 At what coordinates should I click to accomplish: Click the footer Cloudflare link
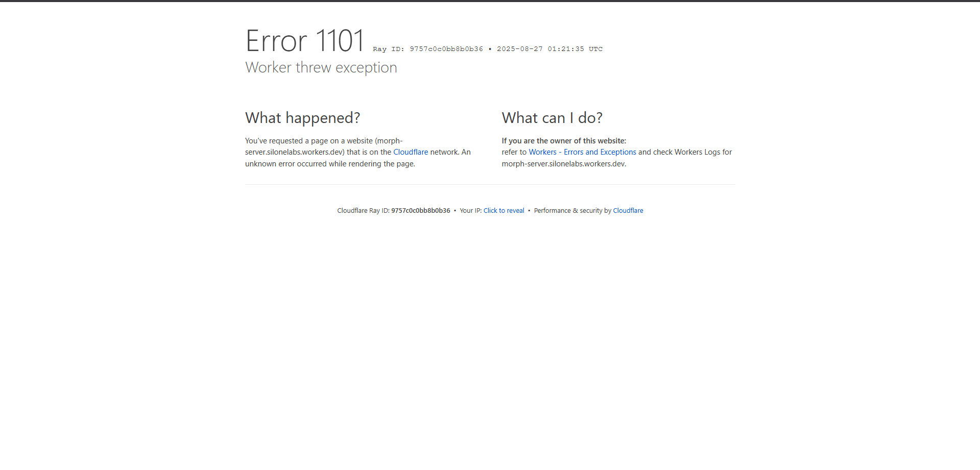pos(628,210)
